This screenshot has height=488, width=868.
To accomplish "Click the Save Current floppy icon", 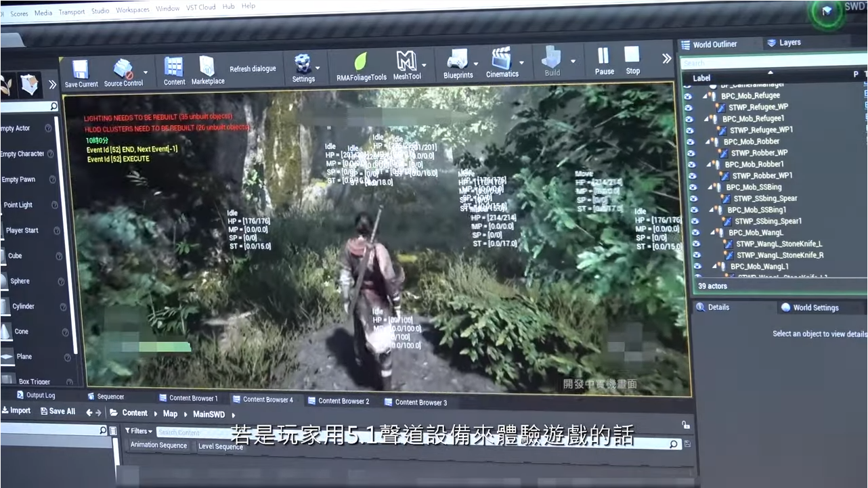I will pos(80,70).
